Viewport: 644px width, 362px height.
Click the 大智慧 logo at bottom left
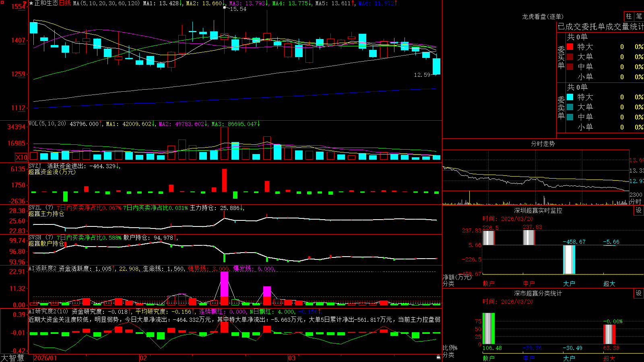click(12, 358)
